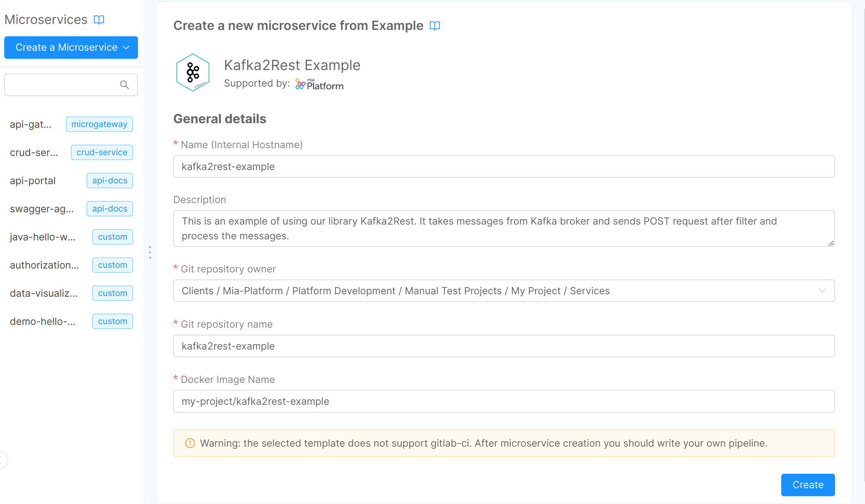The image size is (865, 504).
Task: Click the Docker Image Name field
Action: [503, 401]
